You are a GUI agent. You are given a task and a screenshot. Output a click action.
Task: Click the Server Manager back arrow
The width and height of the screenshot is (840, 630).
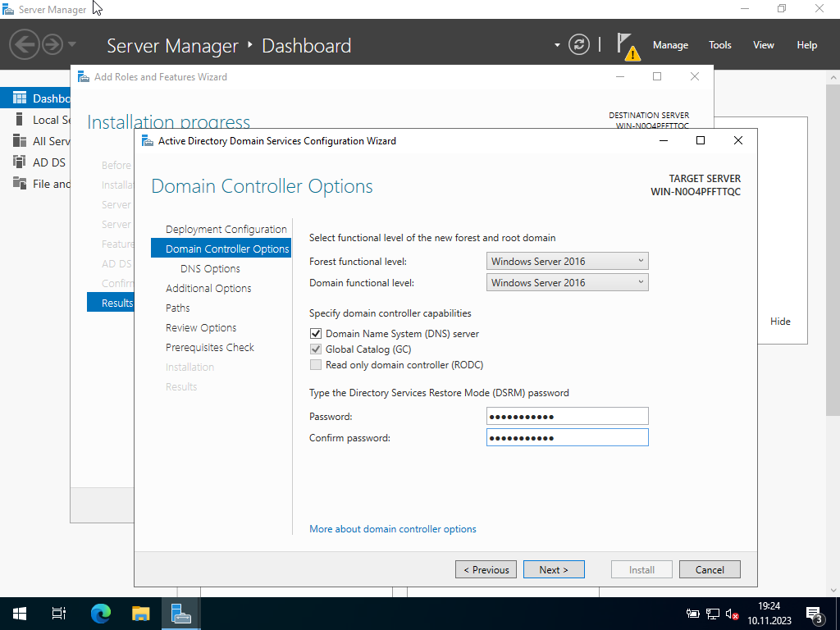[x=24, y=44]
